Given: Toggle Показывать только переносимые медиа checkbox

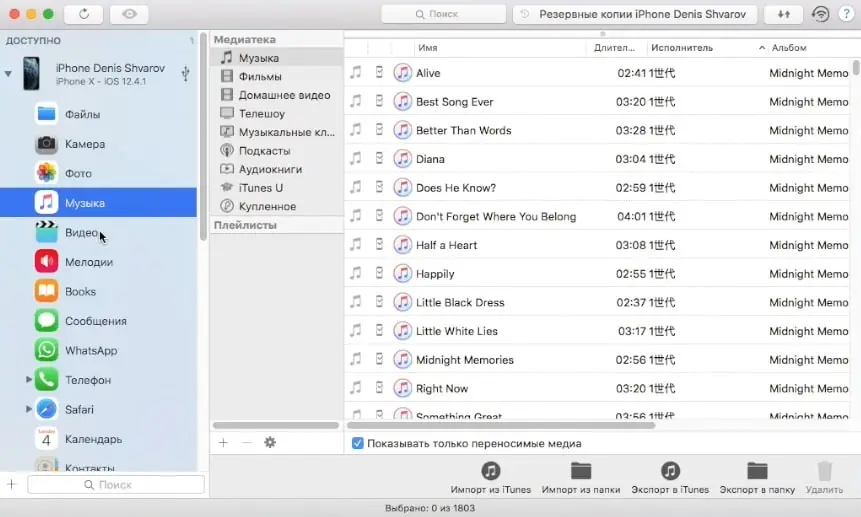Looking at the screenshot, I should pos(357,443).
